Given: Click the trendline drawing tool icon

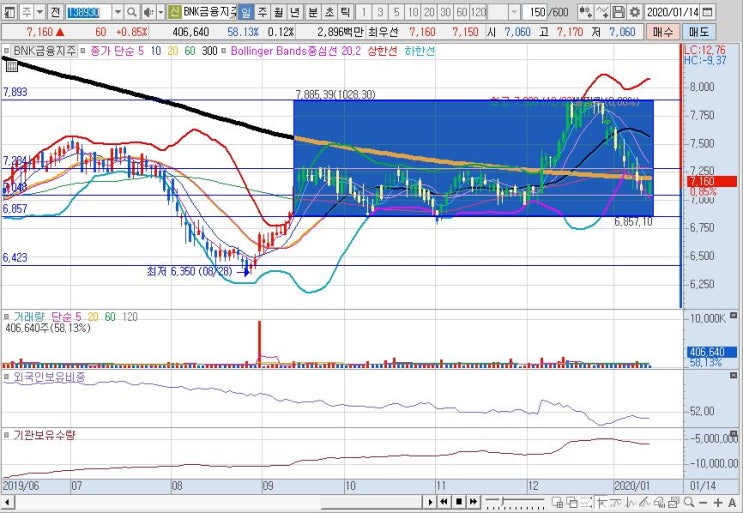Looking at the screenshot, I should 616,502.
